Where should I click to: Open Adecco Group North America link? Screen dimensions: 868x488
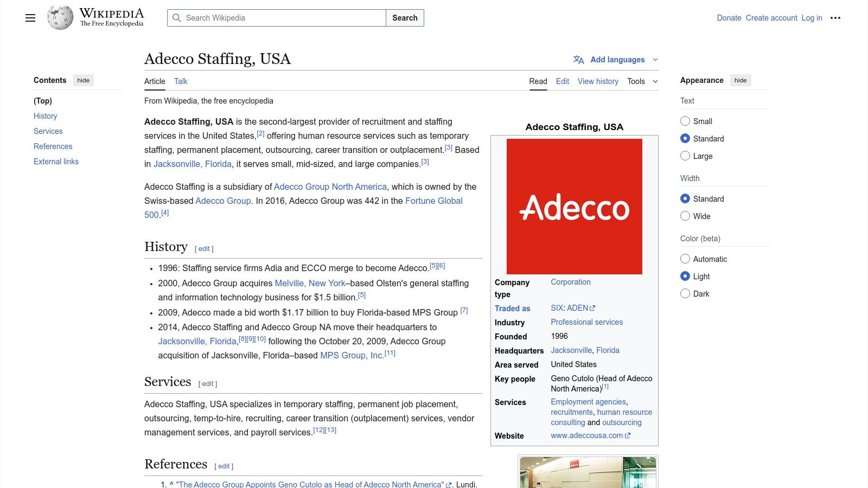point(330,187)
